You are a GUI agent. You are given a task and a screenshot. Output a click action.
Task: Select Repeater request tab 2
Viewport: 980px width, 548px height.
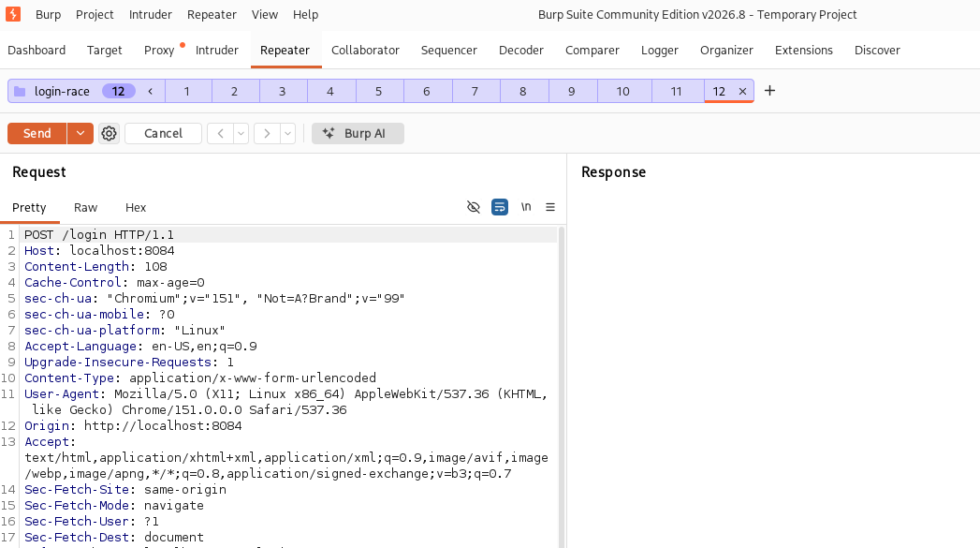234,92
